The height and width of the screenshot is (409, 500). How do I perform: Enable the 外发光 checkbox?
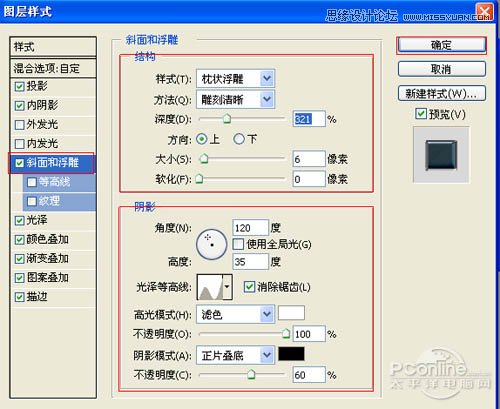(x=20, y=125)
